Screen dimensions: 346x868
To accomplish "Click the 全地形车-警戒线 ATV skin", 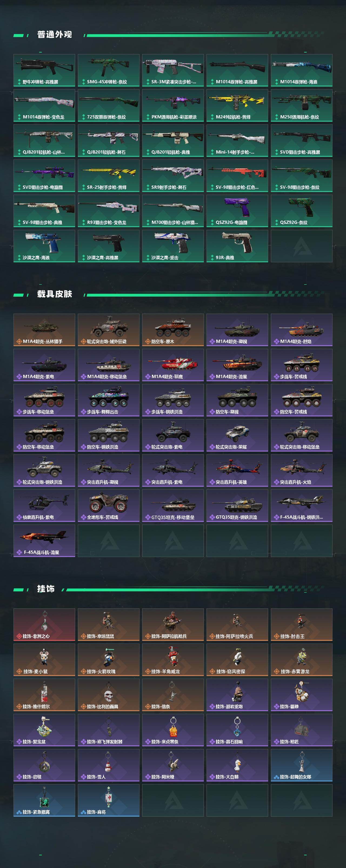I will click(108, 506).
